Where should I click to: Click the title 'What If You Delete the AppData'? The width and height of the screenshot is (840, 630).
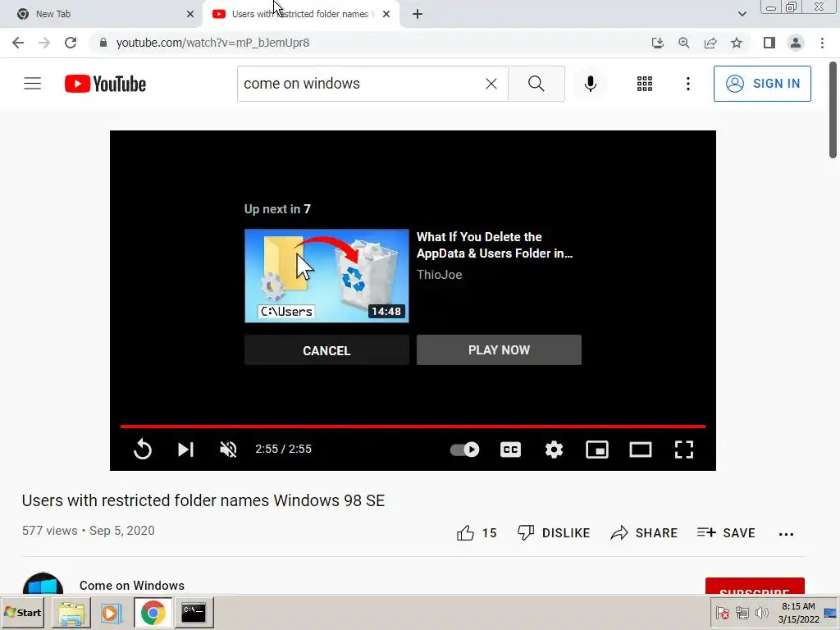(x=495, y=244)
